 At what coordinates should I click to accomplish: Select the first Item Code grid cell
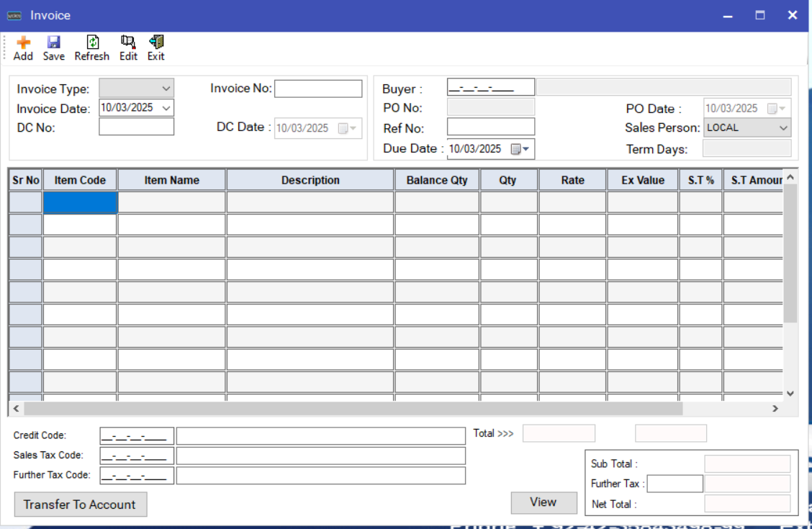[80, 203]
